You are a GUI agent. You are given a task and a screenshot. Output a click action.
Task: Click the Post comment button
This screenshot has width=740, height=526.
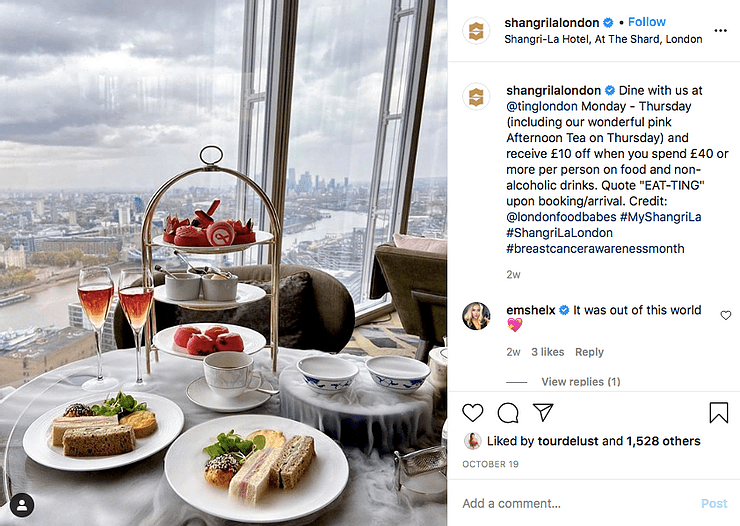tap(714, 503)
